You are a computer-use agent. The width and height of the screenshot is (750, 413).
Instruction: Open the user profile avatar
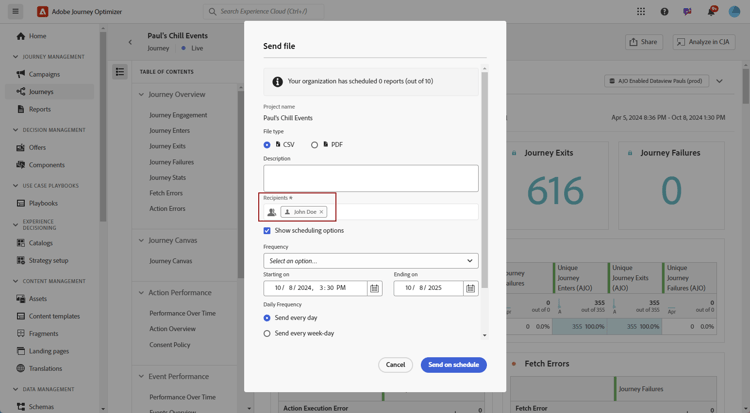tap(734, 11)
